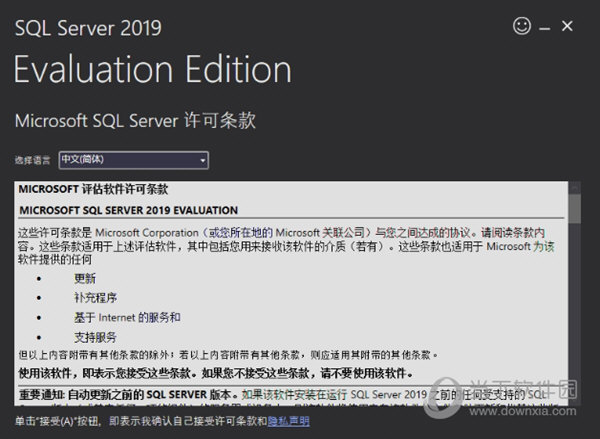Click the license terms scrollbar thumb
The height and width of the screenshot is (439, 600).
pos(574,208)
